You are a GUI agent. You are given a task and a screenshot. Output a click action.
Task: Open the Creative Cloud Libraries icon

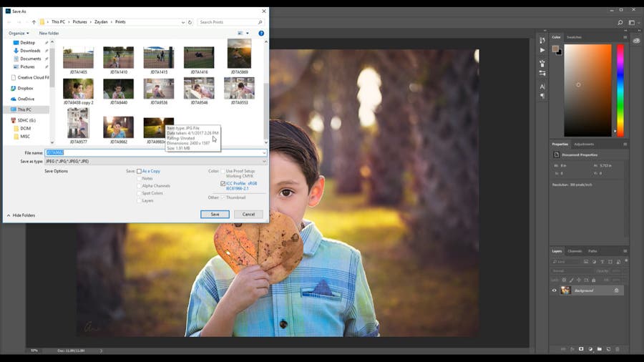click(636, 41)
